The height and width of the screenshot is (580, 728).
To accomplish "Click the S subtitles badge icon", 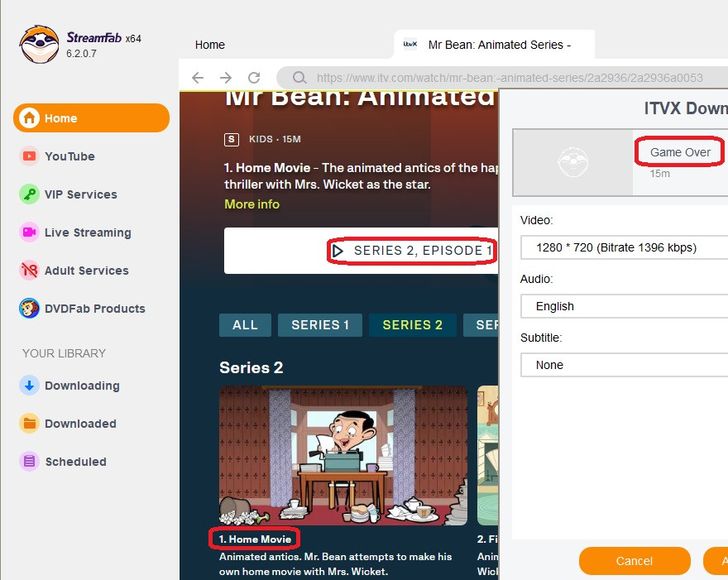I will [231, 139].
